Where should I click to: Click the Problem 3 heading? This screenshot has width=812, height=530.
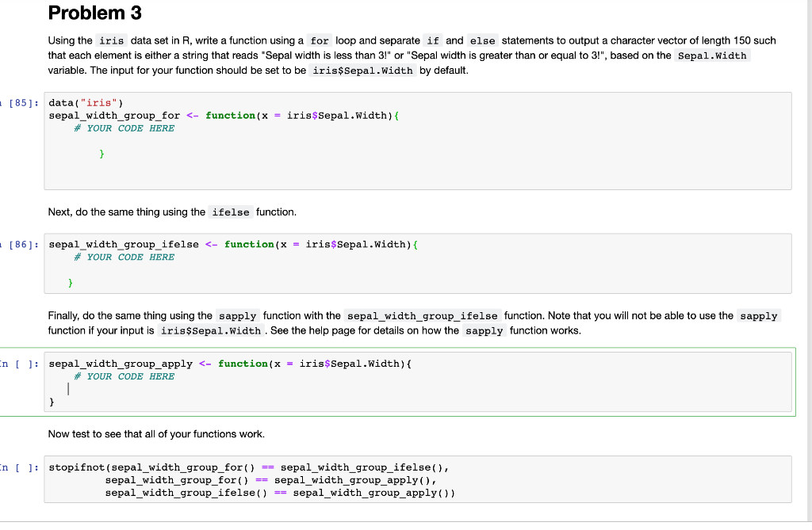pos(94,13)
